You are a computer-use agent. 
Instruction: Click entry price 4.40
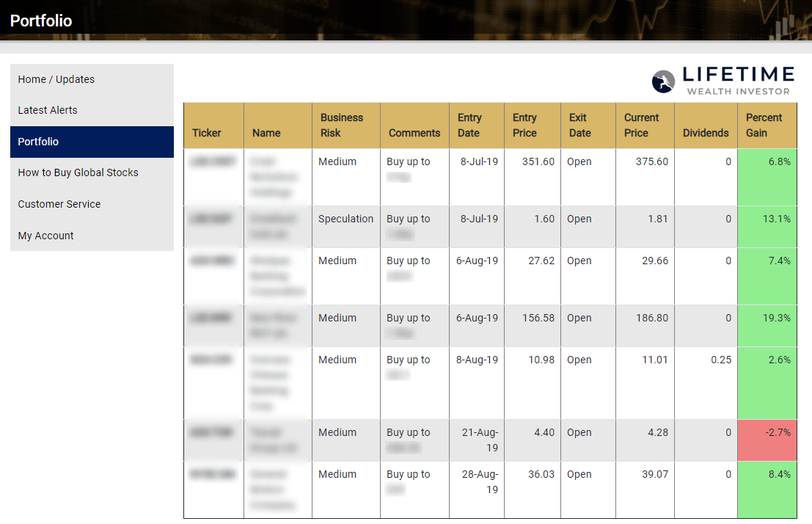tap(544, 432)
